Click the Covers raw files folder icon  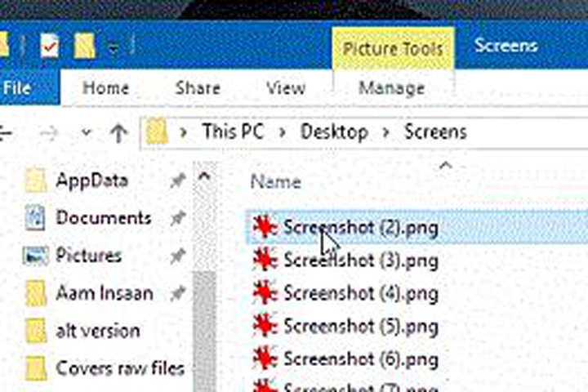click(x=36, y=368)
